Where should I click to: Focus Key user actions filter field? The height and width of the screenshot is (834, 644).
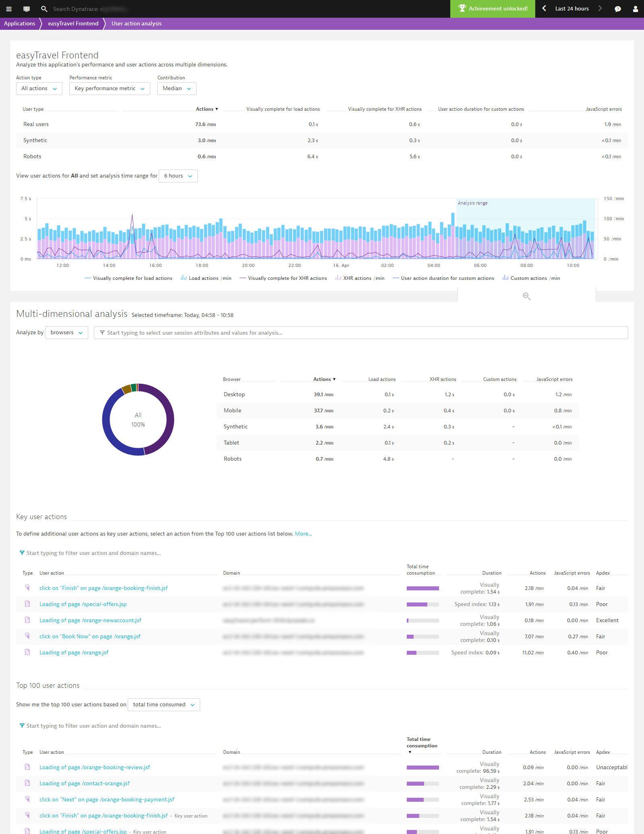[93, 553]
